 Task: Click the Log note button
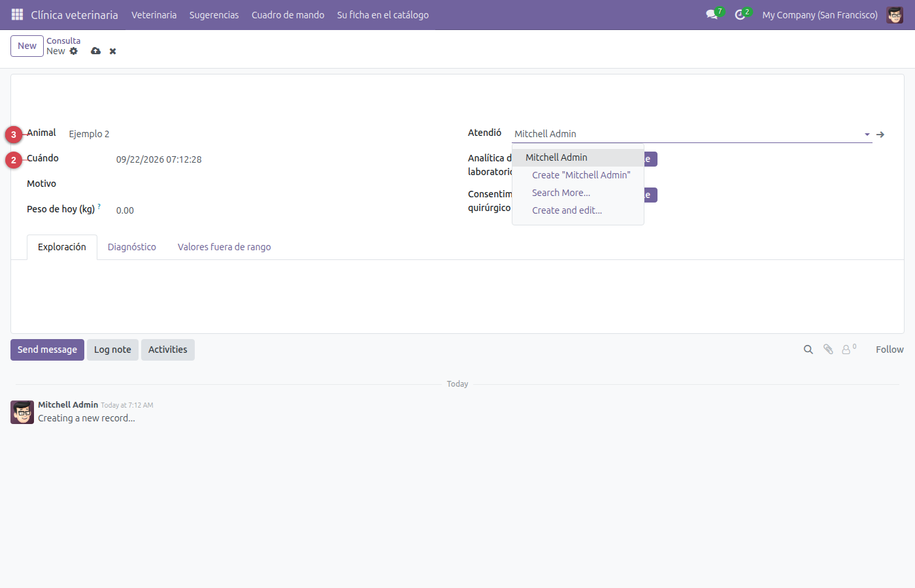click(112, 350)
